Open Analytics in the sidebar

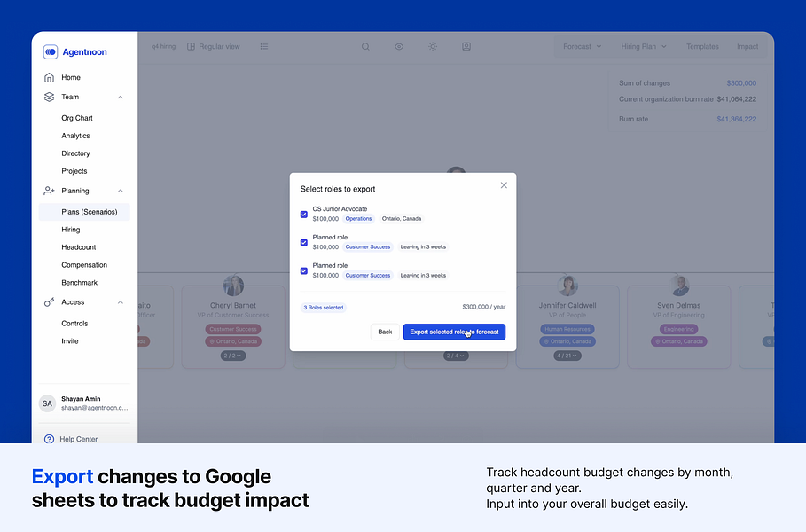tap(75, 136)
